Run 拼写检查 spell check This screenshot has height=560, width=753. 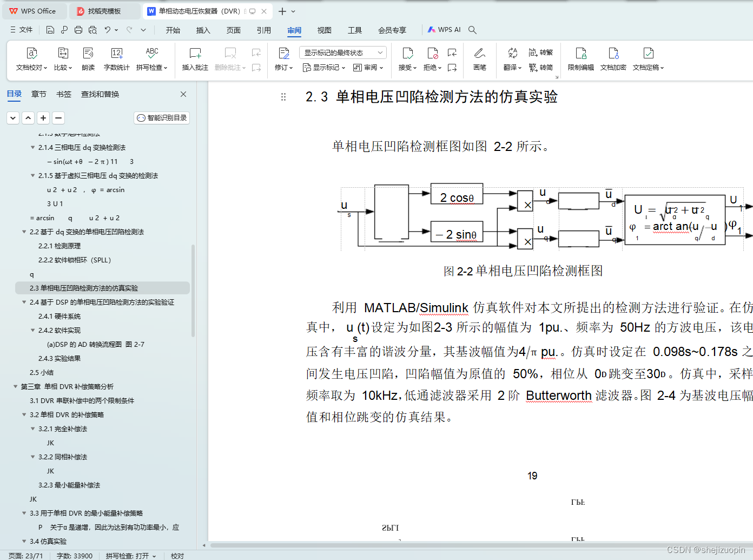point(152,58)
